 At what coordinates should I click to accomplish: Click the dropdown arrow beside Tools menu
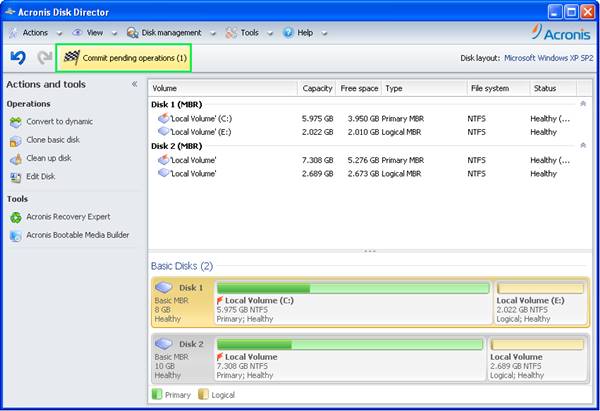[270, 34]
